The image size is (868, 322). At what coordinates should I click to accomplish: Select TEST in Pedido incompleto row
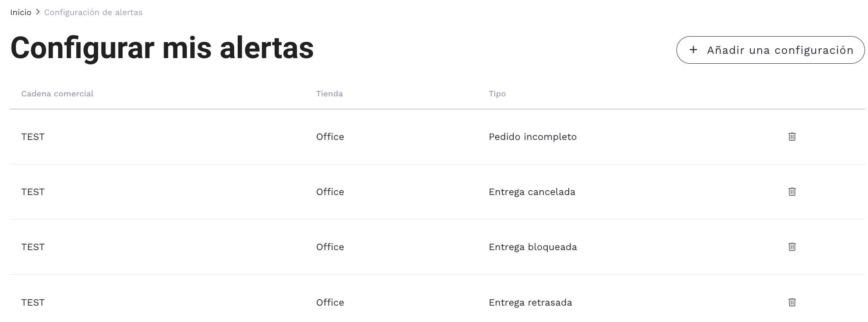pos(33,137)
